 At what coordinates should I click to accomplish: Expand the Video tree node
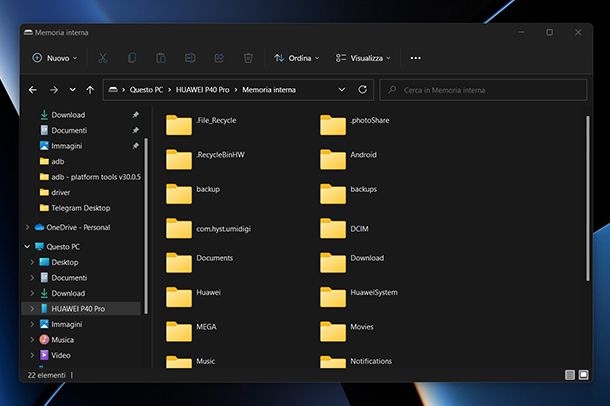coord(32,355)
